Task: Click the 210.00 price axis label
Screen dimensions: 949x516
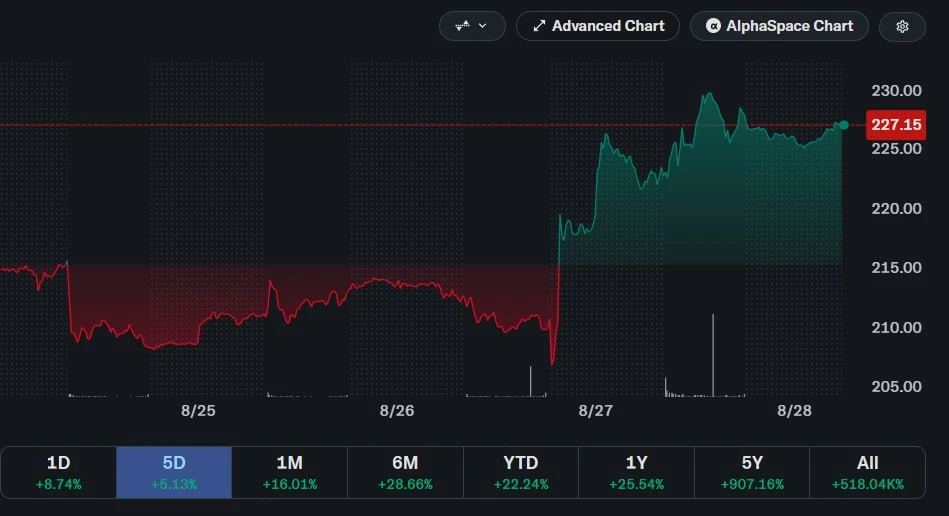Action: pos(896,327)
